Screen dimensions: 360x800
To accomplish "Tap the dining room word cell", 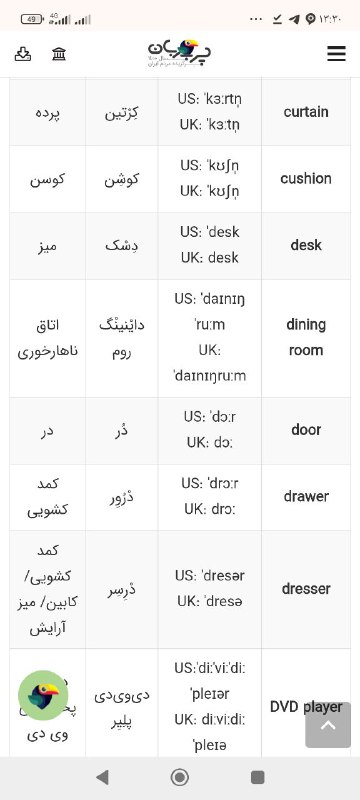I will (x=306, y=338).
